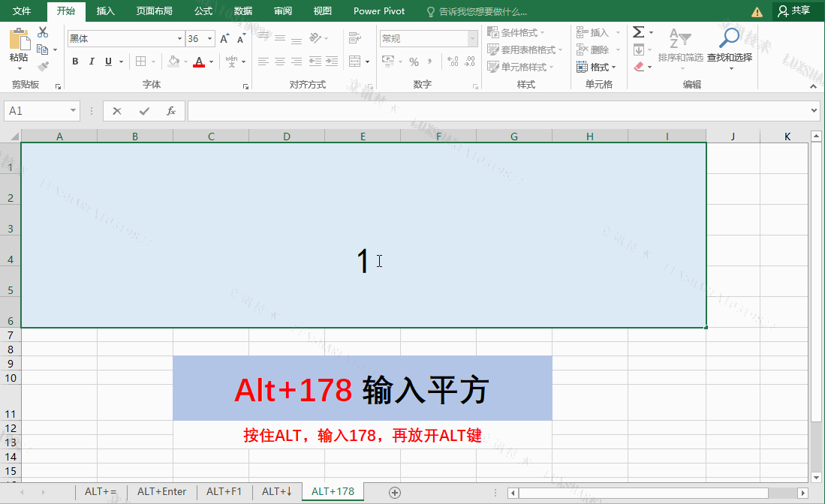The height and width of the screenshot is (504, 825).
Task: Open the font color dropdown arrow
Action: pyautogui.click(x=210, y=61)
